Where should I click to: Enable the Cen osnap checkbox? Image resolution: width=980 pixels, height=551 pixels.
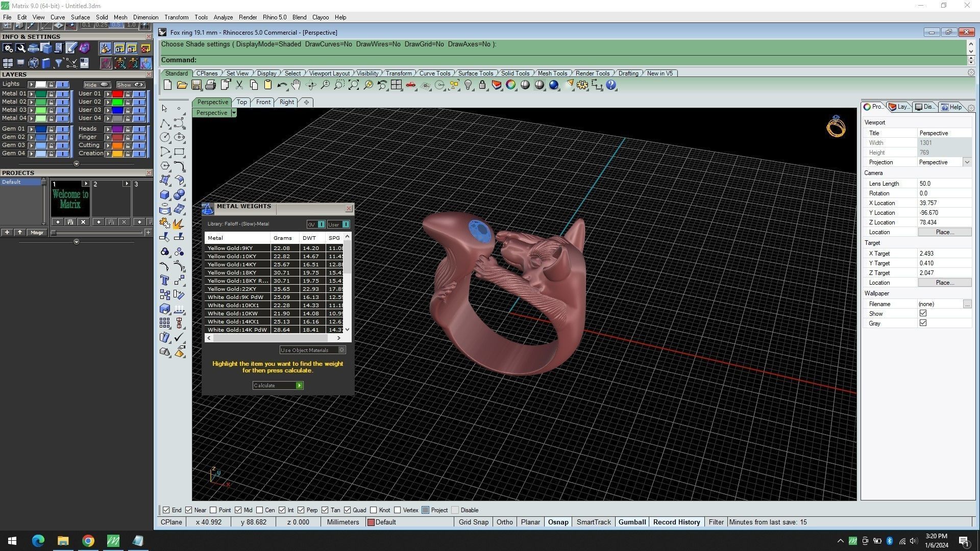click(259, 510)
